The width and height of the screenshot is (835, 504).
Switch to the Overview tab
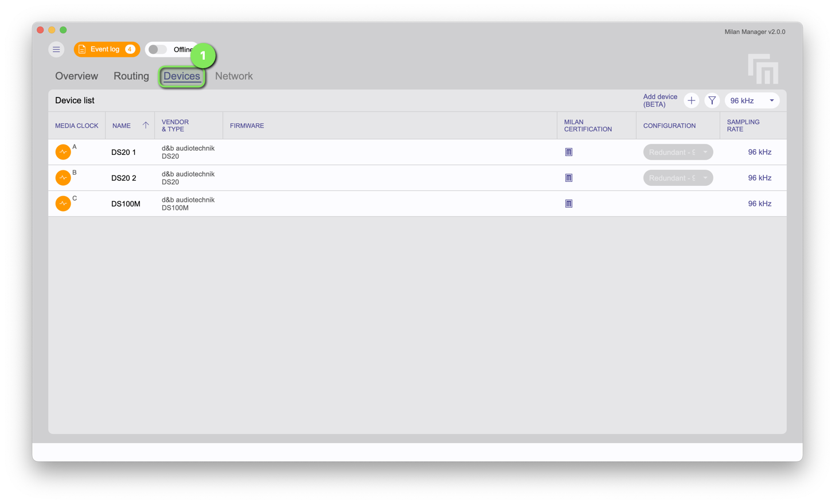tap(76, 76)
